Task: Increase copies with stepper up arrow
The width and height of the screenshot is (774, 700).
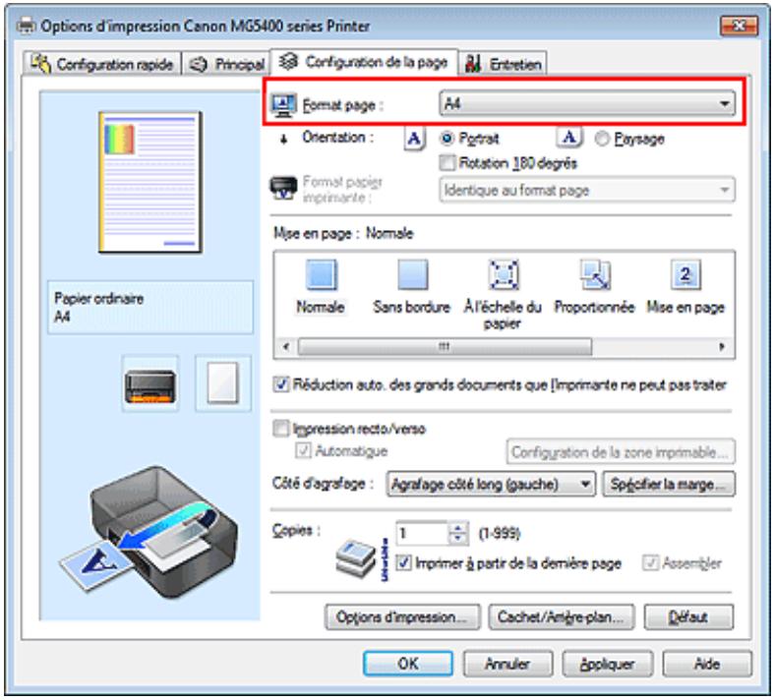Action: [457, 528]
